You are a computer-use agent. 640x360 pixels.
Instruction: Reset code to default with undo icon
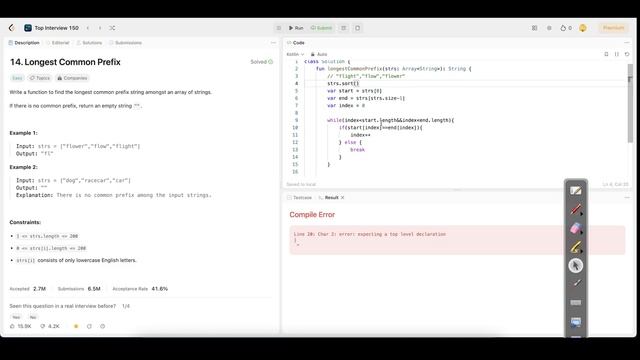pyautogui.click(x=627, y=54)
